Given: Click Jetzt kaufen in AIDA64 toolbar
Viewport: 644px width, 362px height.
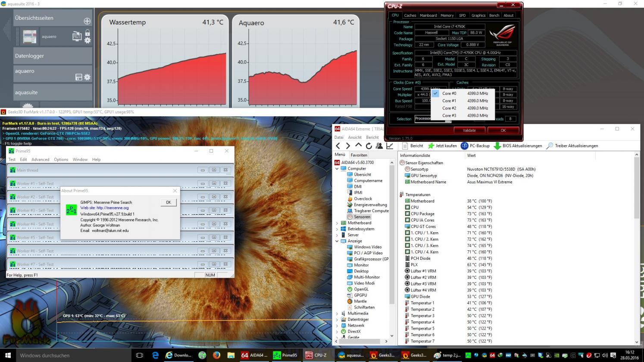Looking at the screenshot, I should point(442,146).
